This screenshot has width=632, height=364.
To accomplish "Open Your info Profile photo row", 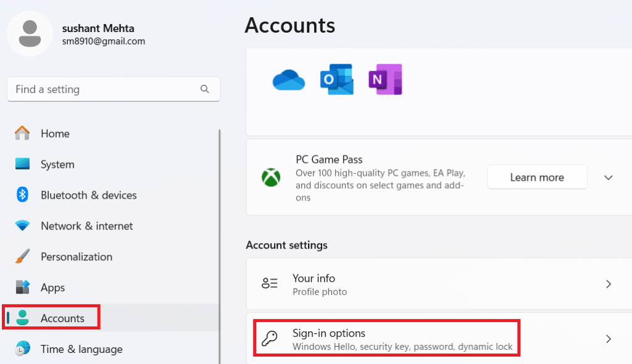I will (x=439, y=284).
